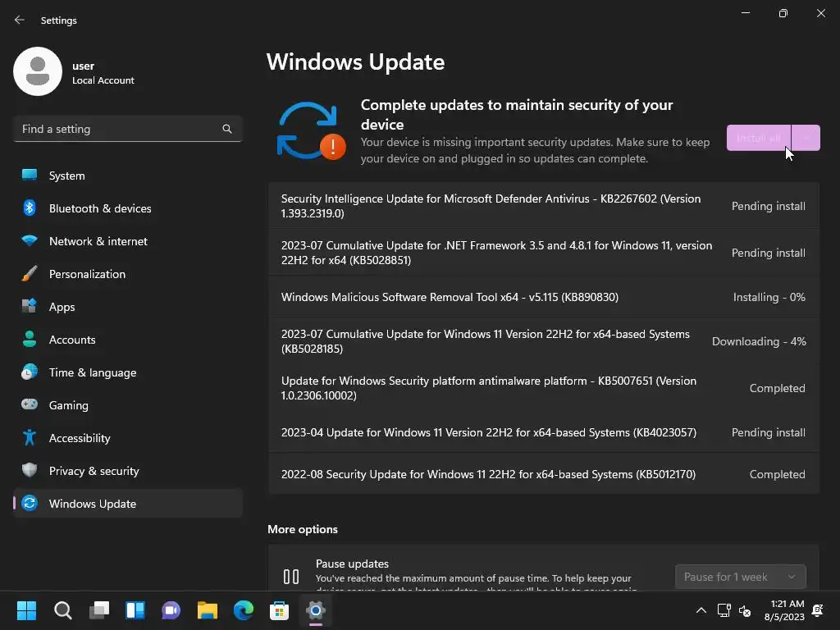Show hidden system tray icons
This screenshot has height=630, width=840.
(x=701, y=610)
